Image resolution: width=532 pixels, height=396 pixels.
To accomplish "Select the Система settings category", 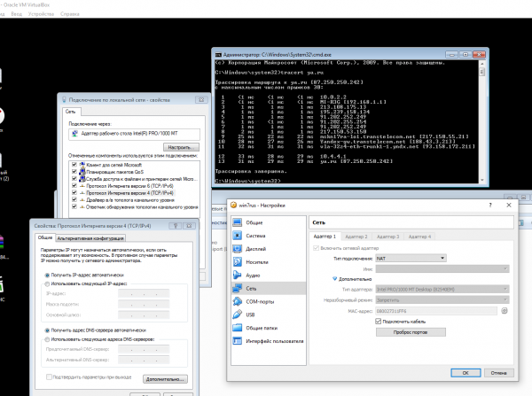I will (x=254, y=236).
